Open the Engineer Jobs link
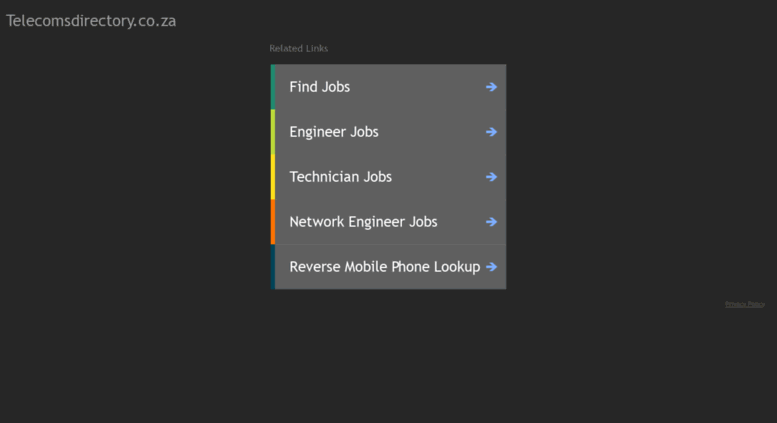777x423 pixels. [334, 132]
